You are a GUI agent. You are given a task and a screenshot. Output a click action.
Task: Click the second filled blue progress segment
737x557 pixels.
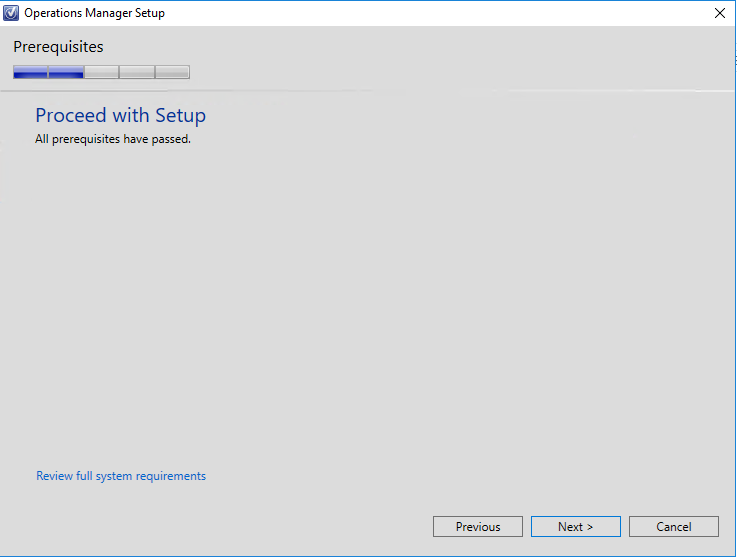tap(66, 72)
